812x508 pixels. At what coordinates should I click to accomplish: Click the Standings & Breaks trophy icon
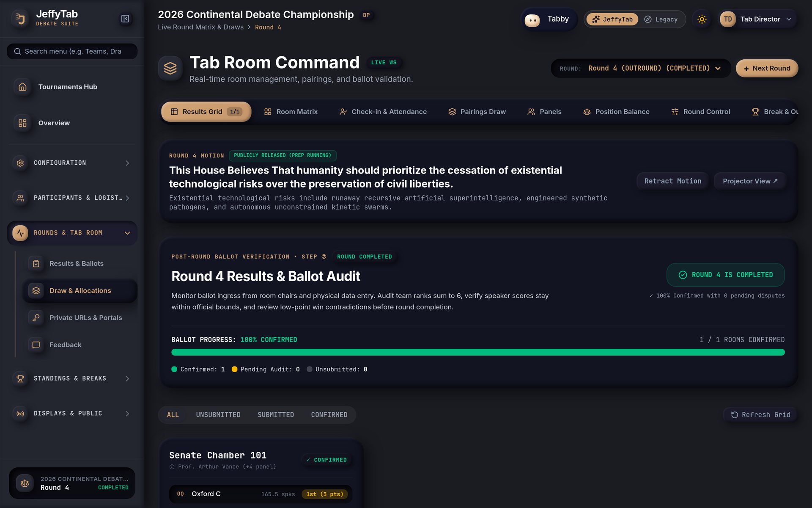[20, 378]
